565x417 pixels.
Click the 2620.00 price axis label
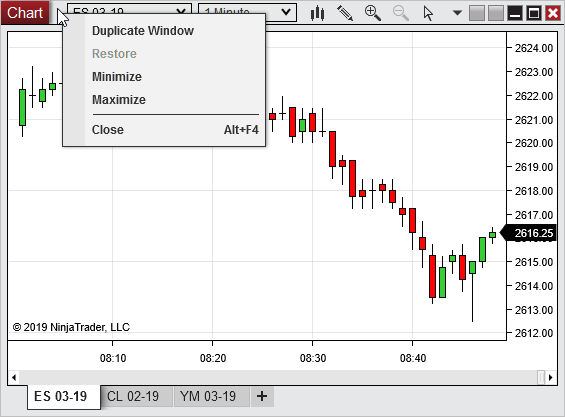pos(534,143)
